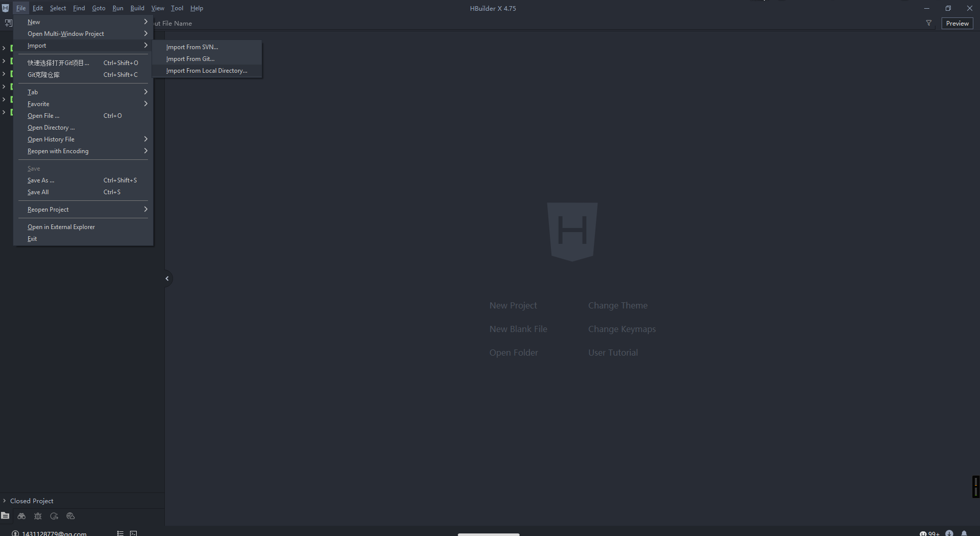Open the Build menu
The width and height of the screenshot is (980, 536).
tap(137, 8)
